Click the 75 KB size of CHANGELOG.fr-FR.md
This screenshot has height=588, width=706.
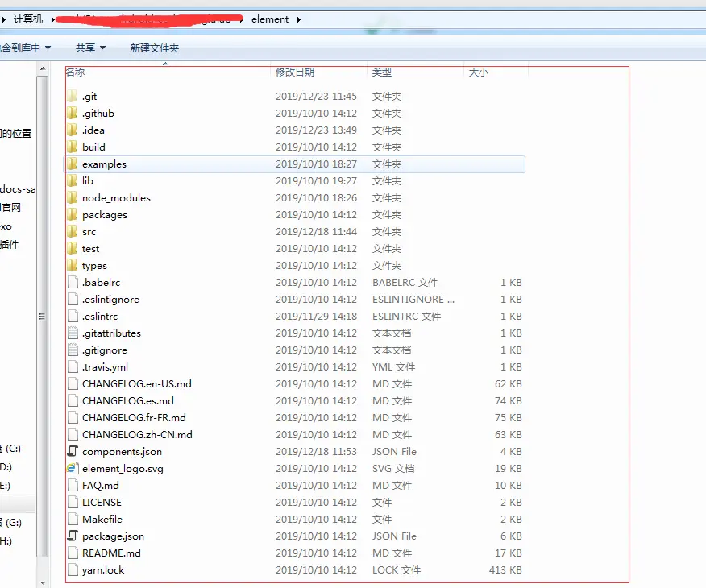[x=509, y=417]
